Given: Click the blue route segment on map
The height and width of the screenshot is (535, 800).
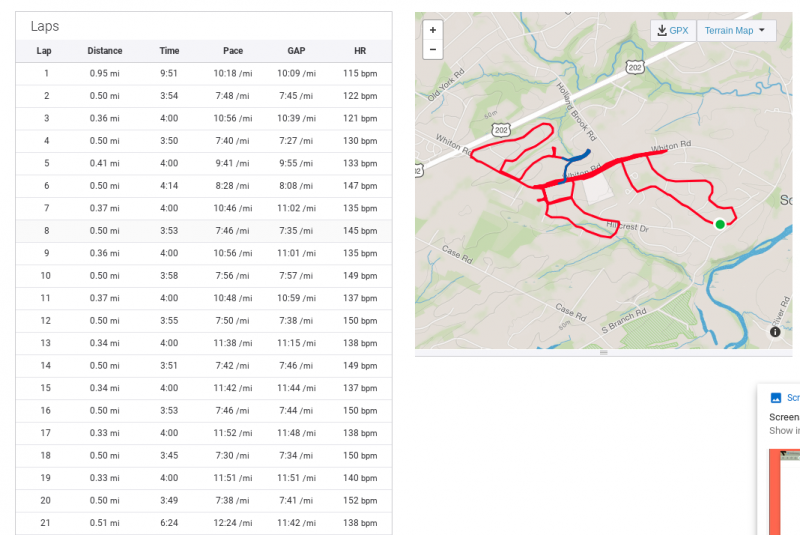Looking at the screenshot, I should coord(576,157).
